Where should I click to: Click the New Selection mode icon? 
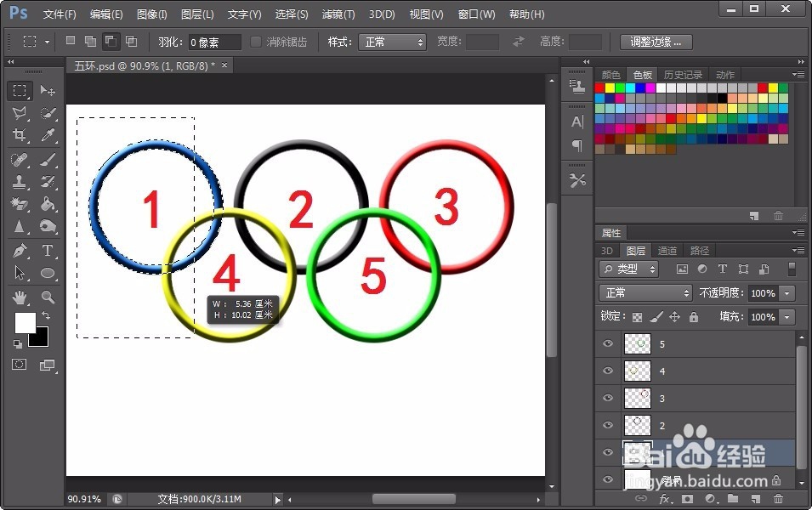[x=71, y=42]
